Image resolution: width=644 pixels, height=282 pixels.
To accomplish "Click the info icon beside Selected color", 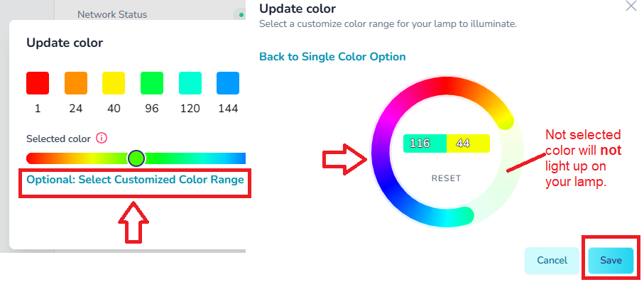I will point(102,138).
